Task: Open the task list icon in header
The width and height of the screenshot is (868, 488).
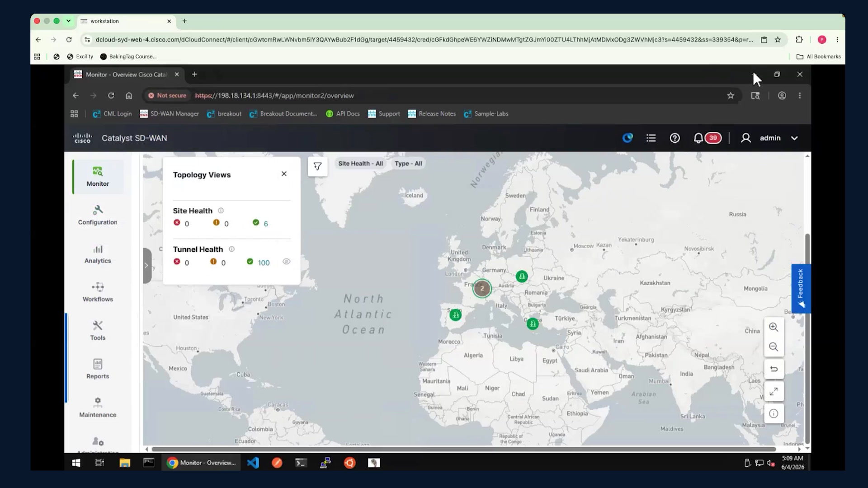Action: [651, 138]
